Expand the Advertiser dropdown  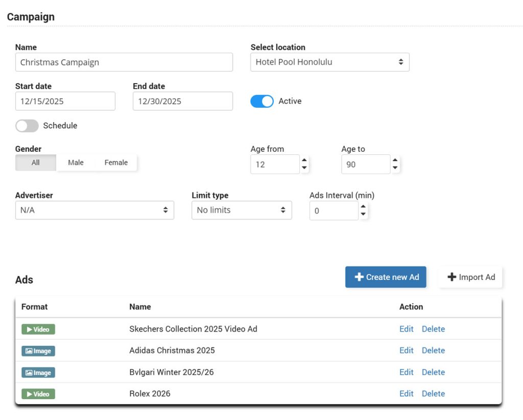point(94,210)
